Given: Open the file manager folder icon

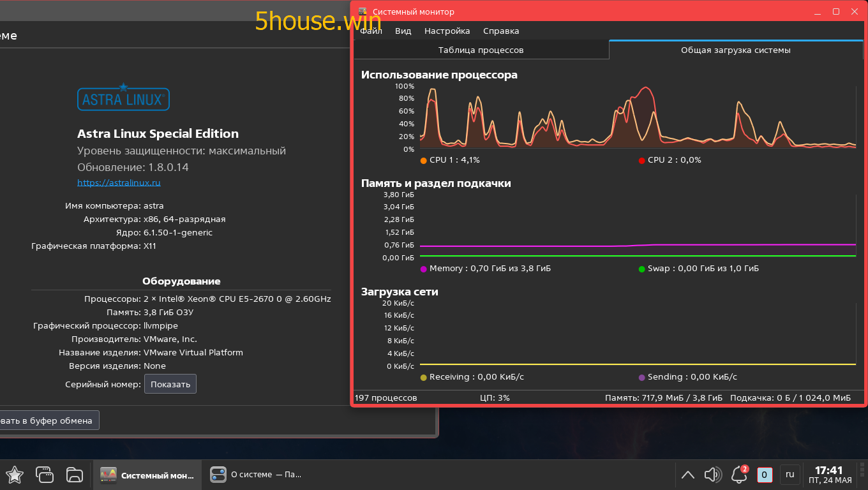Looking at the screenshot, I should click(75, 475).
